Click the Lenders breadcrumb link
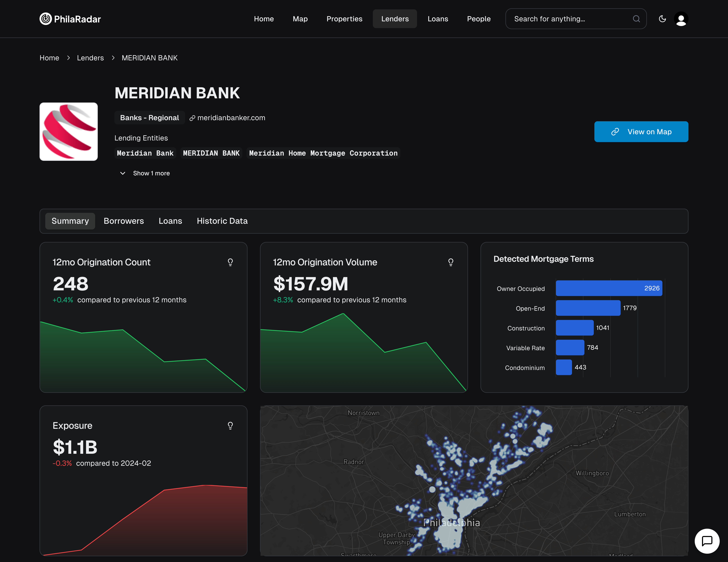 pos(90,58)
